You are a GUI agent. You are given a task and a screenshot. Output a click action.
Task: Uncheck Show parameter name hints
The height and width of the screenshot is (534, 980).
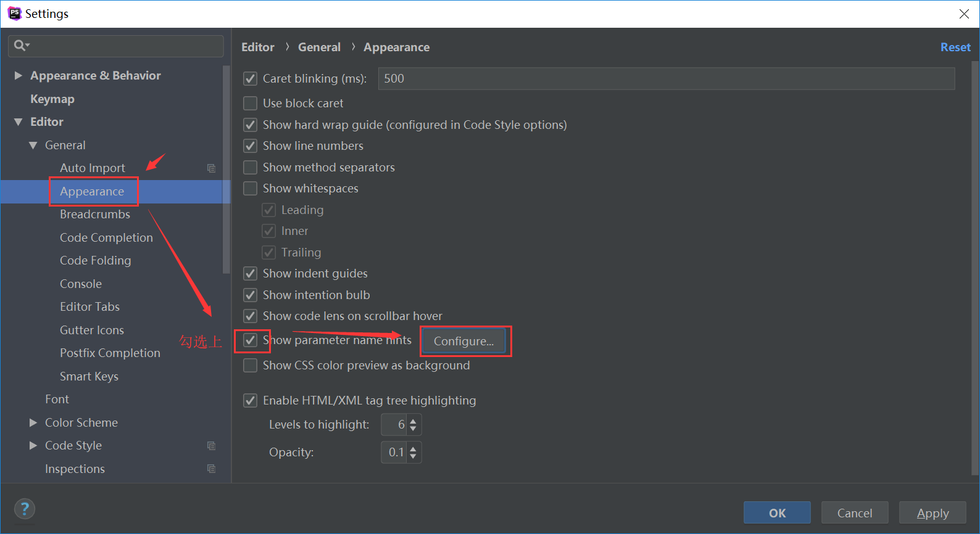(250, 340)
